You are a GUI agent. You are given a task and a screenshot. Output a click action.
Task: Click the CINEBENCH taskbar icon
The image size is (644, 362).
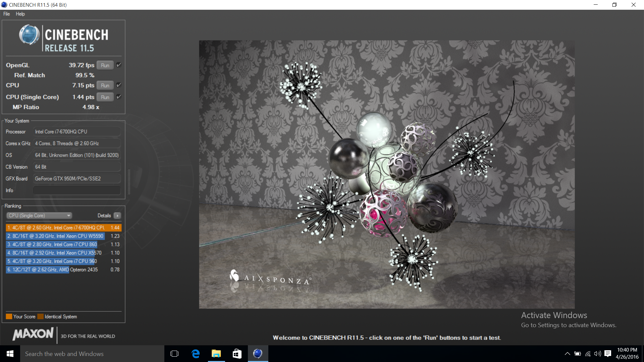click(x=258, y=354)
